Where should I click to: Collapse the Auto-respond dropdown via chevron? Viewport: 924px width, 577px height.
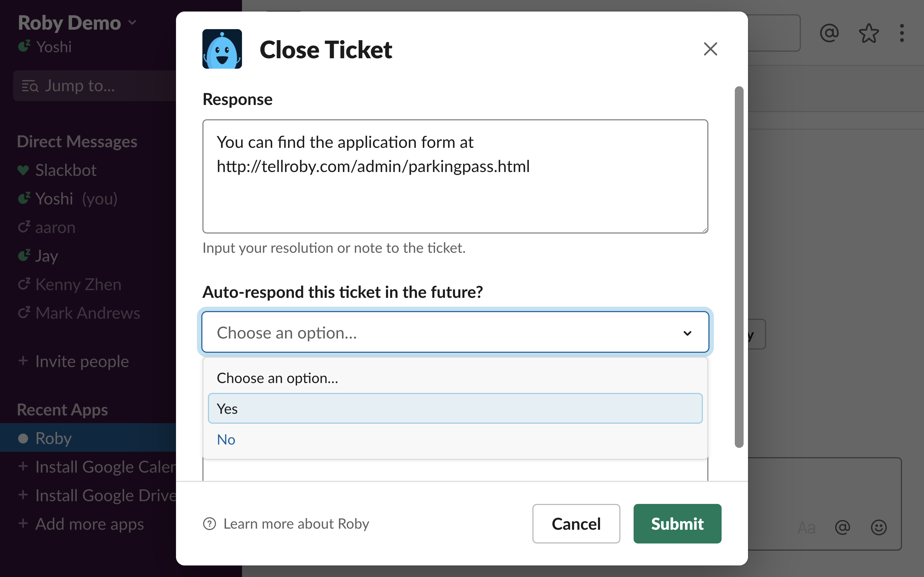(687, 333)
